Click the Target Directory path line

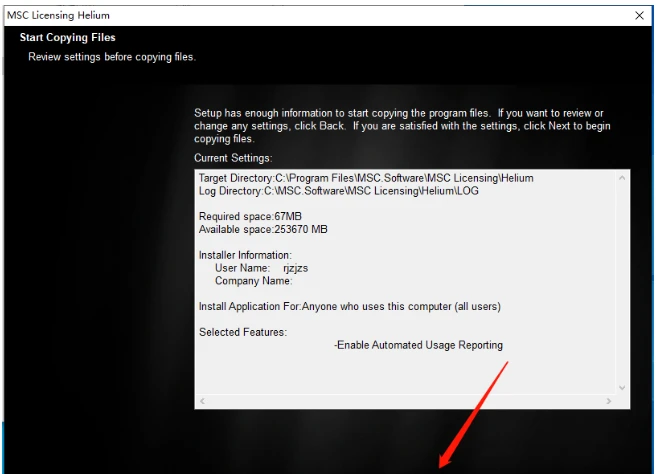(x=366, y=178)
